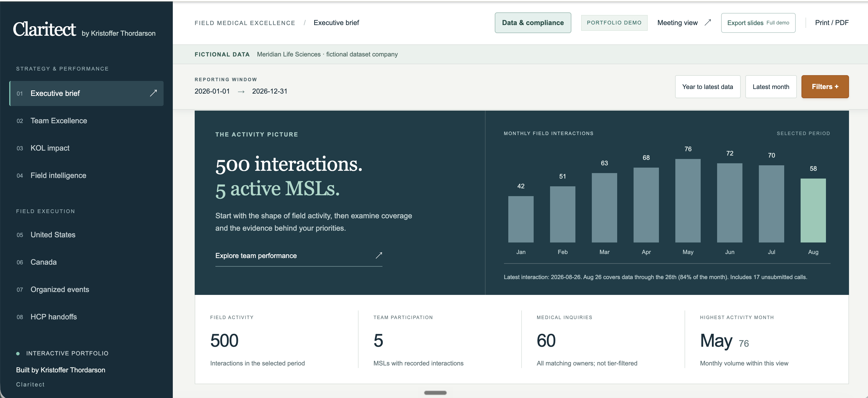The width and height of the screenshot is (868, 398).
Task: Click the May bar showing 76
Action: (688, 200)
